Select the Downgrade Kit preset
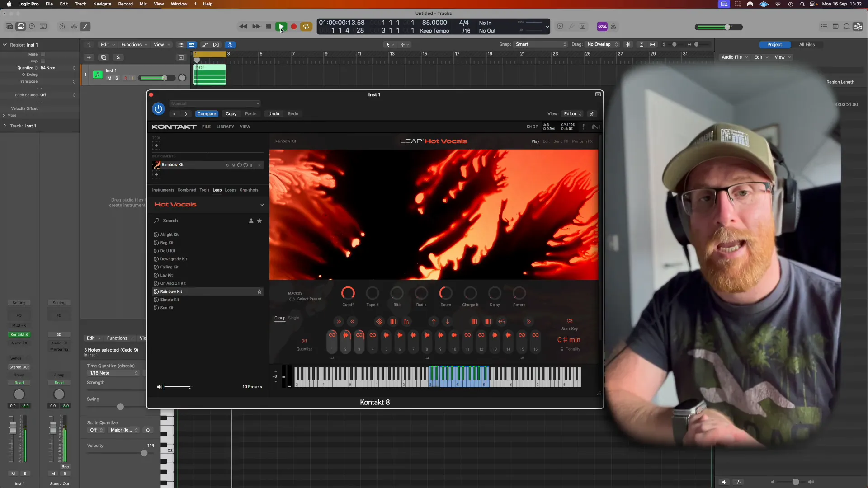 coord(174,259)
